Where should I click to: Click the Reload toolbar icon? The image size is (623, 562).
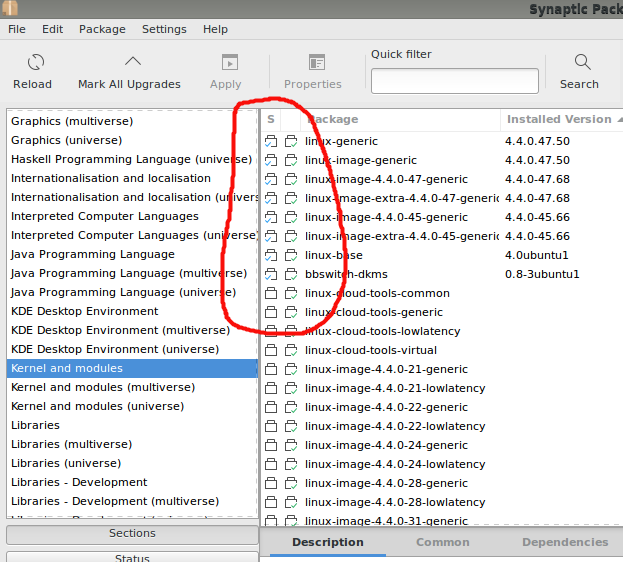[x=36, y=62]
